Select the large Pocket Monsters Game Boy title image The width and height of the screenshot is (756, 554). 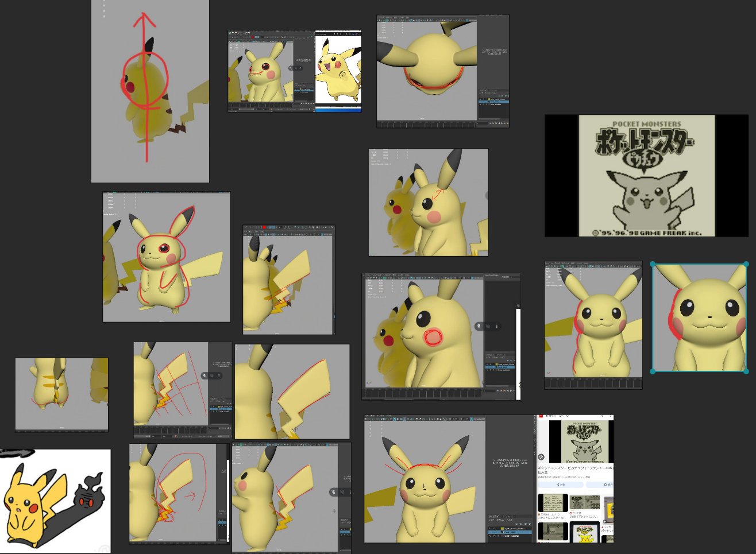647,176
